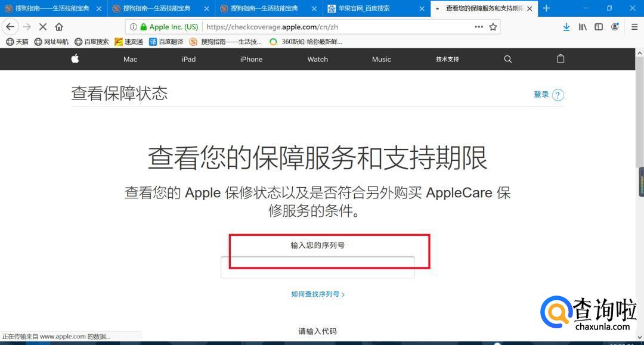Go back with the browser back arrow

click(10, 27)
